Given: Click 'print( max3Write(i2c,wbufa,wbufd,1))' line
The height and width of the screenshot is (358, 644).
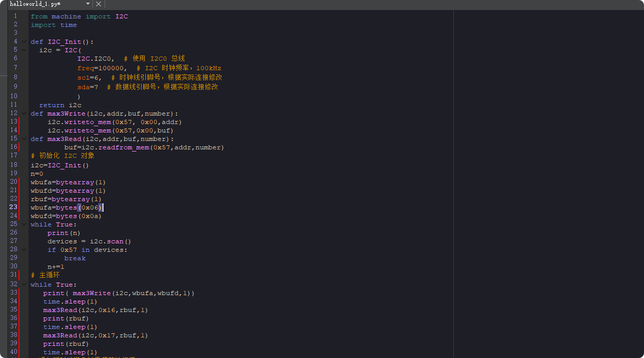Looking at the screenshot, I should (x=119, y=293).
